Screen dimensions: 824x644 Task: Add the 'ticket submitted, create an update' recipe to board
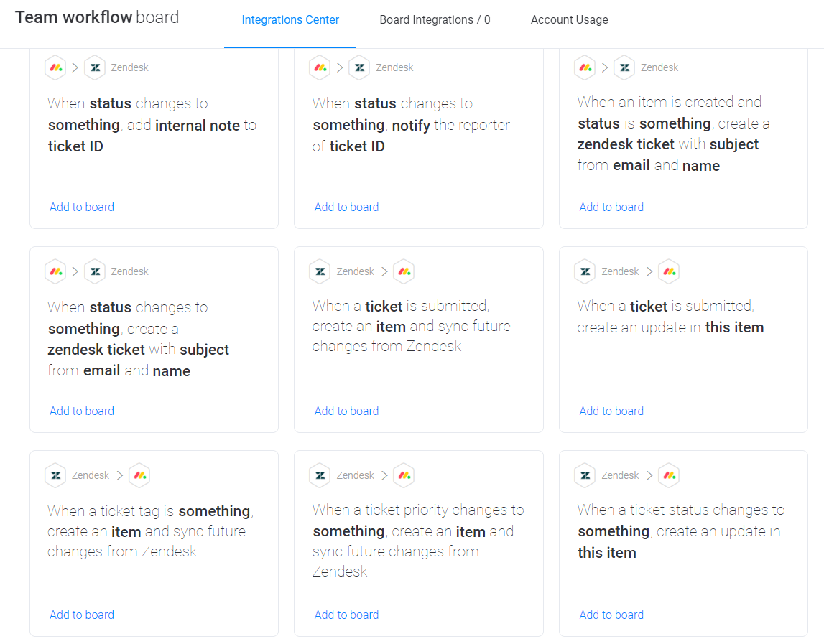click(611, 411)
